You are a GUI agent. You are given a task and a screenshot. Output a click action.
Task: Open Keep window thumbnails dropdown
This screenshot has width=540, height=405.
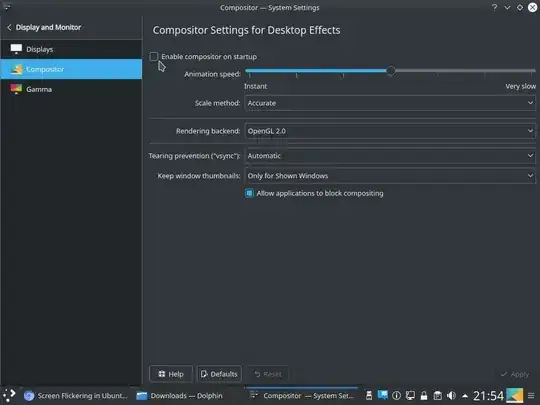pos(390,176)
